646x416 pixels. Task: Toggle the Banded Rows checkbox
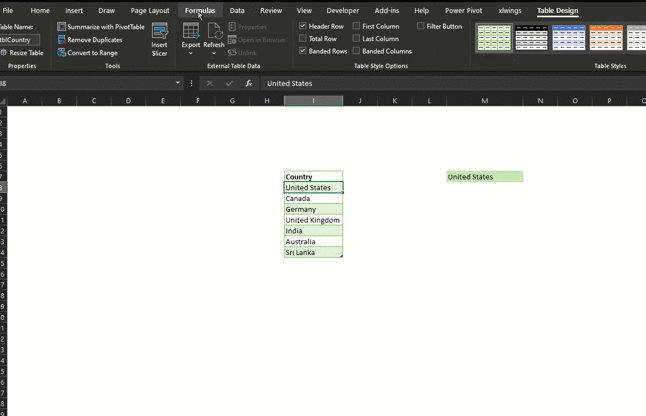tap(303, 51)
